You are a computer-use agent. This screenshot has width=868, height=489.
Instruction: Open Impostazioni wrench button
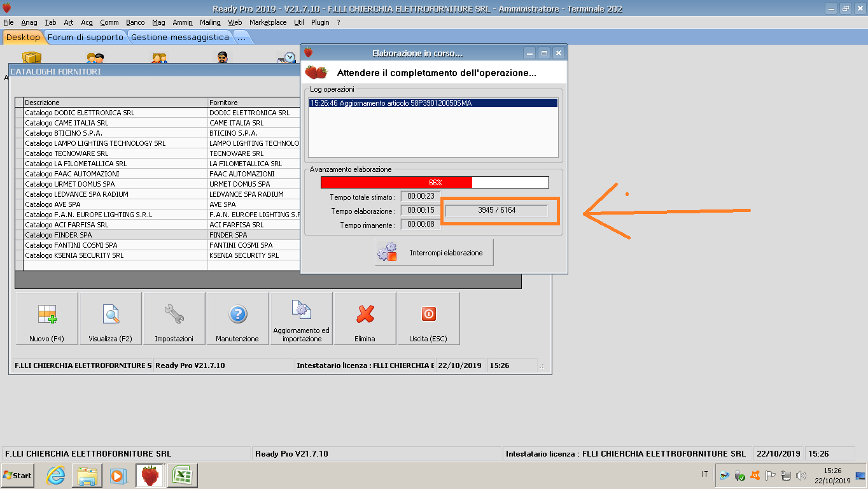click(x=174, y=318)
